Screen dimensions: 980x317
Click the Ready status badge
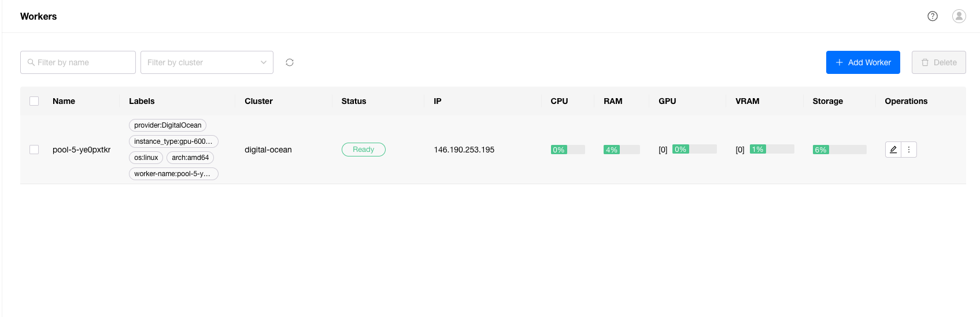click(363, 150)
